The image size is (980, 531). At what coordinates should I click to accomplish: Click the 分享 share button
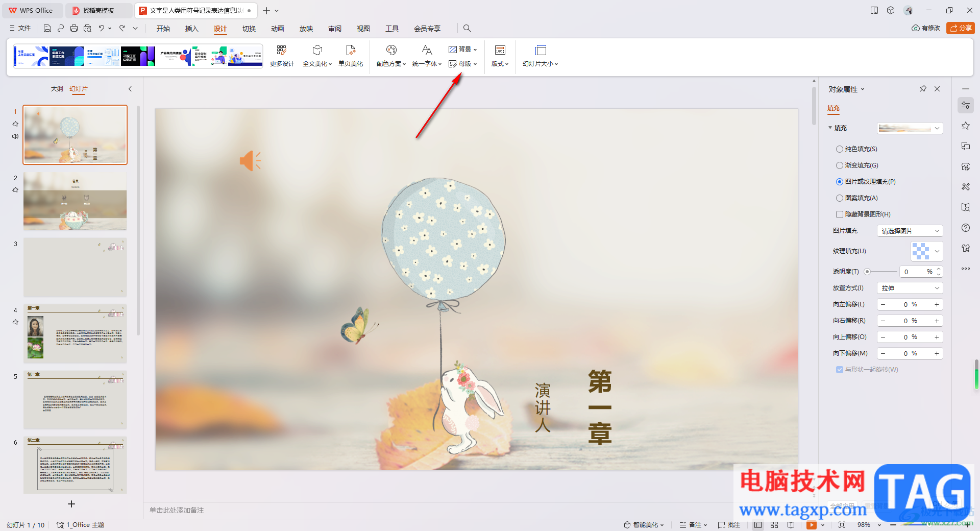pos(960,28)
